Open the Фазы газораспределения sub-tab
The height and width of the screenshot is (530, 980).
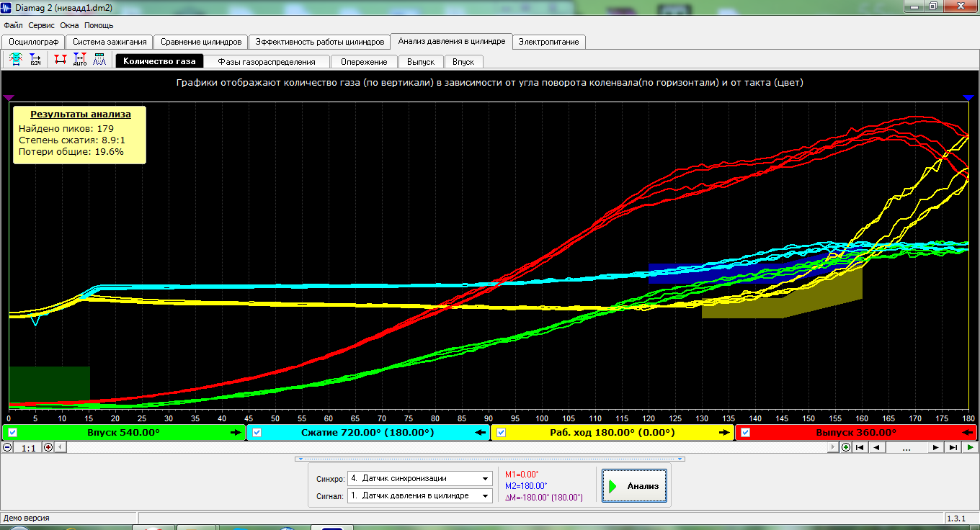267,62
